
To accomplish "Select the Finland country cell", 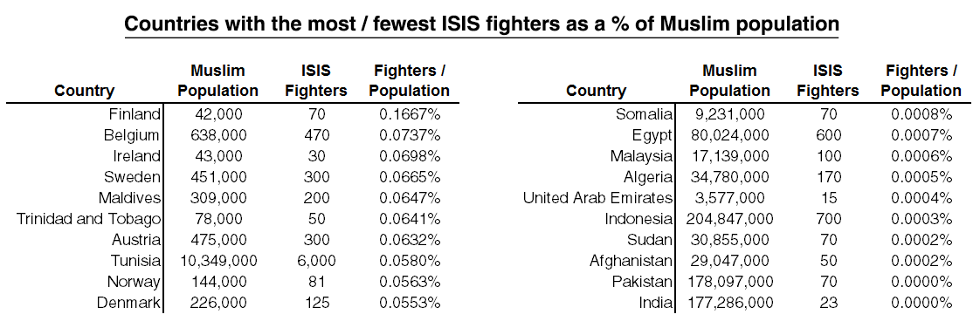I will tap(135, 114).
